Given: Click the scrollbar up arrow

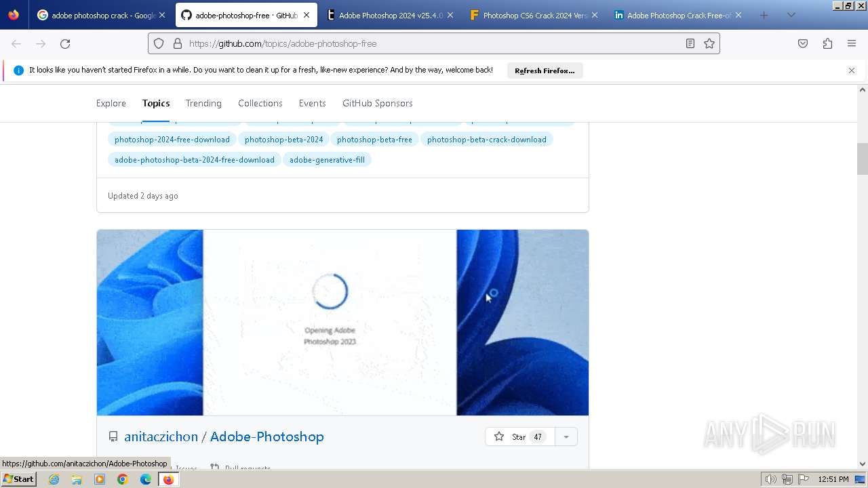Looking at the screenshot, I should [x=863, y=89].
